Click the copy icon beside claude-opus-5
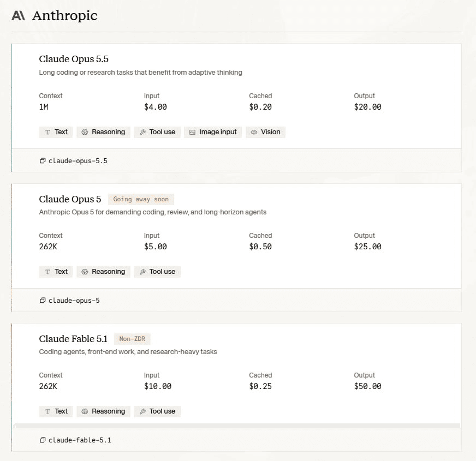 [x=43, y=300]
